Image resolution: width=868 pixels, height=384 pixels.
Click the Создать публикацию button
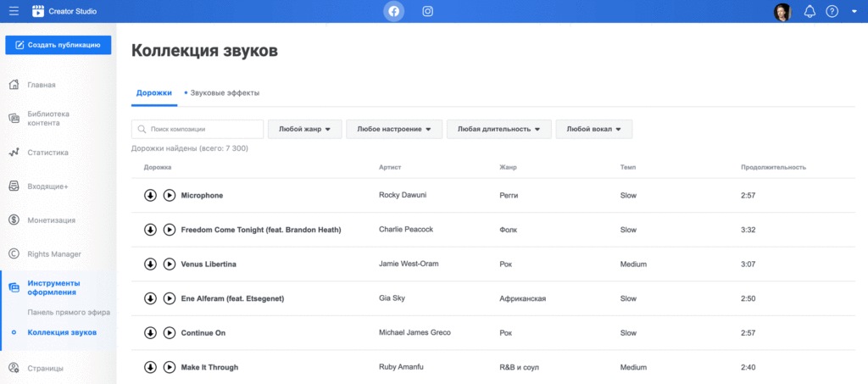click(x=58, y=45)
